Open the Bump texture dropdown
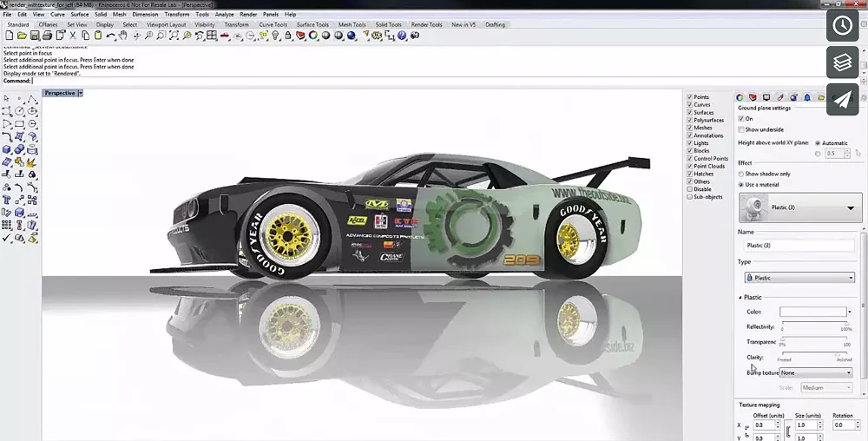Image resolution: width=868 pixels, height=441 pixels. point(816,372)
